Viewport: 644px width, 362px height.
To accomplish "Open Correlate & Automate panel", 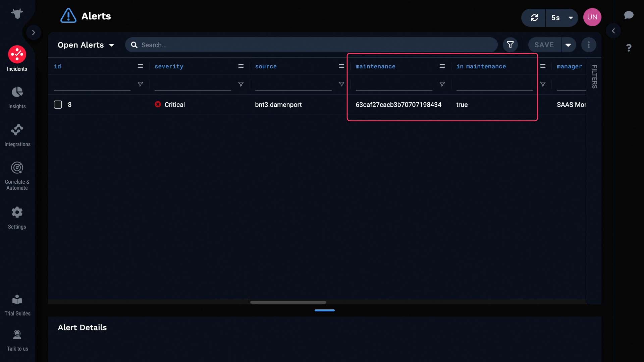I will point(17,175).
